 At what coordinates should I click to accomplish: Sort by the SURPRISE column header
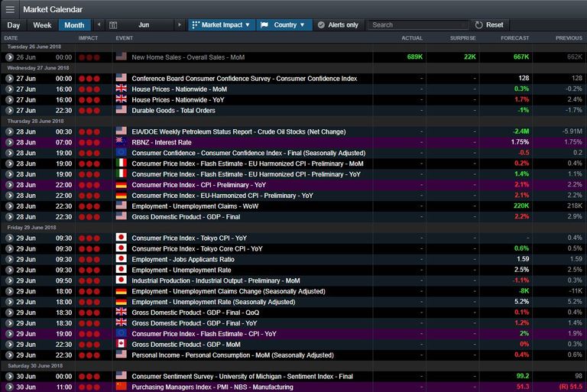[x=462, y=37]
